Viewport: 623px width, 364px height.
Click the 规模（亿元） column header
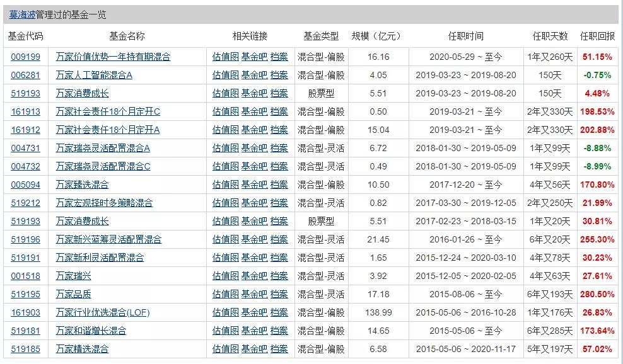coord(378,36)
